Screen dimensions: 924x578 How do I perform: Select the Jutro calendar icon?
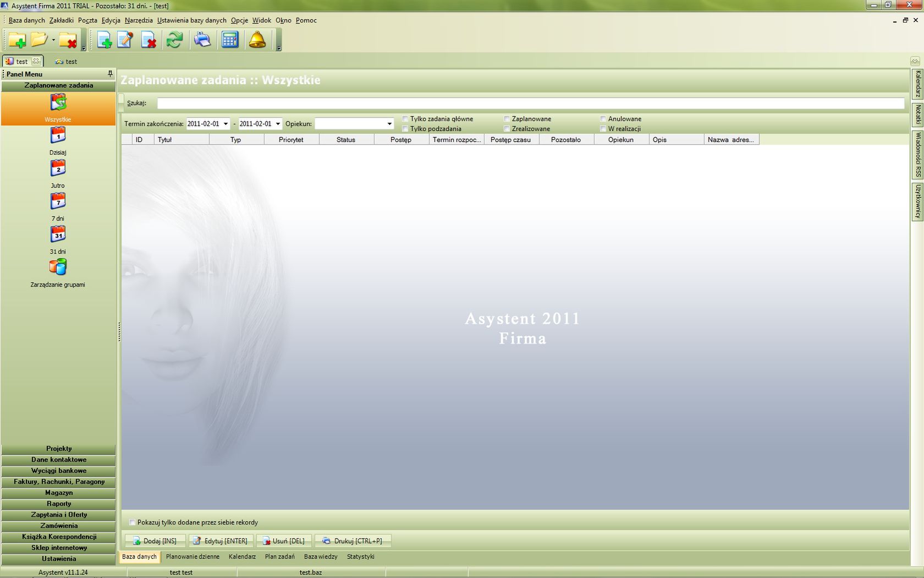58,168
